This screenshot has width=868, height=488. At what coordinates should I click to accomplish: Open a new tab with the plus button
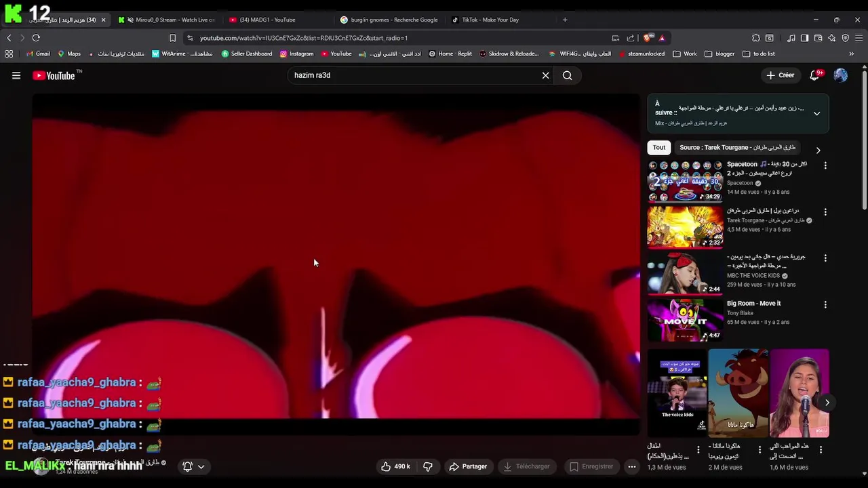pyautogui.click(x=565, y=20)
